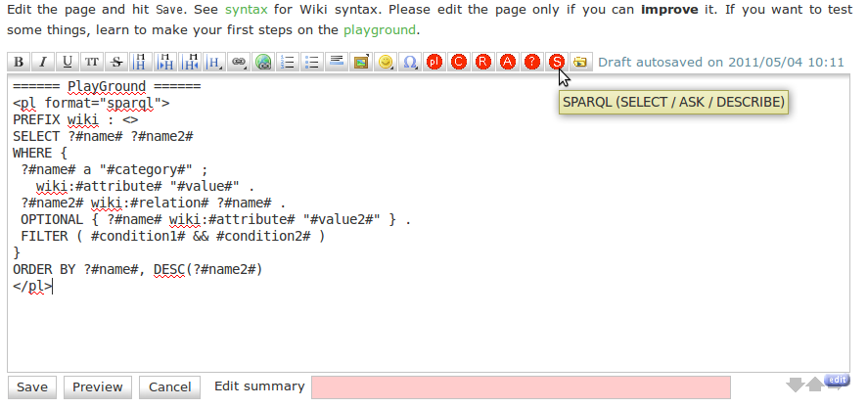868x408 pixels.
Task: Toggle bold text formatting
Action: pos(19,62)
